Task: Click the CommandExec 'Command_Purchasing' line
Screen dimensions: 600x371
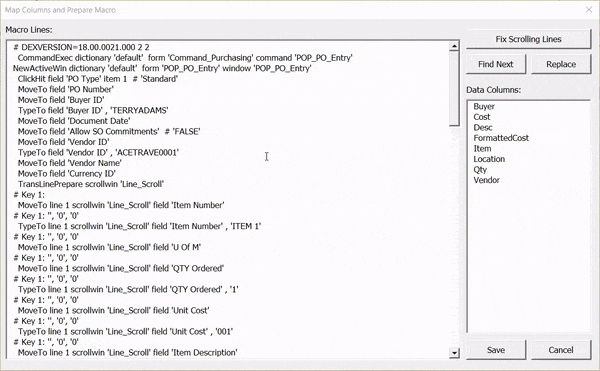Action: (185, 58)
